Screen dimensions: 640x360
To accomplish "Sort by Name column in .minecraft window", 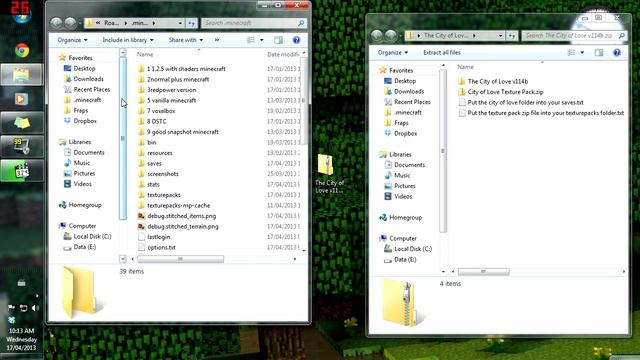I will coord(145,54).
